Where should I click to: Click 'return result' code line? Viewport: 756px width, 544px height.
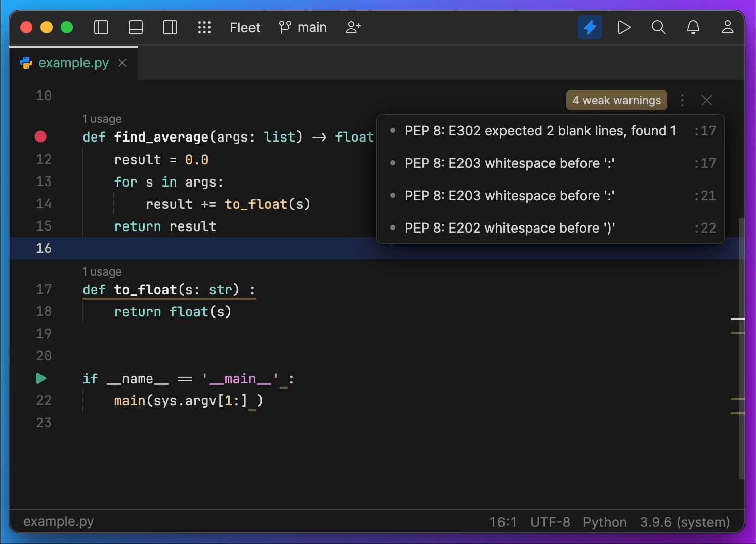click(x=165, y=226)
